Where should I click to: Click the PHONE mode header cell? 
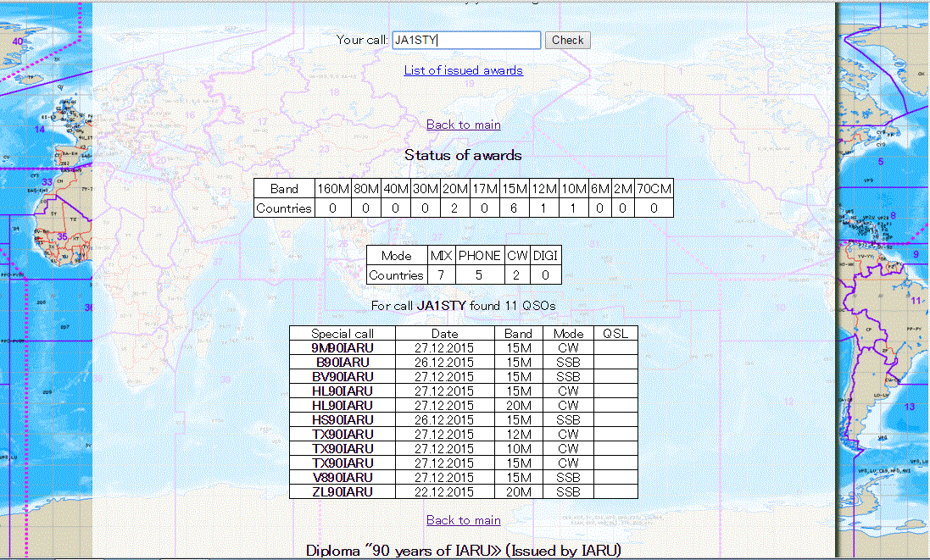(x=479, y=255)
